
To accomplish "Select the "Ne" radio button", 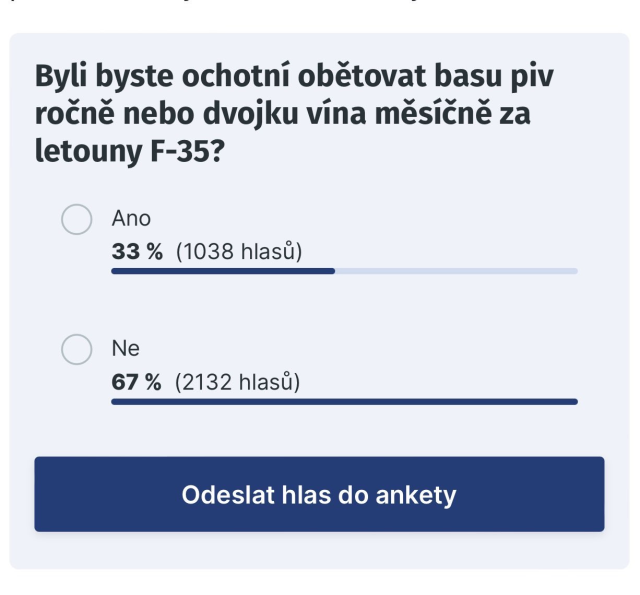I will [x=77, y=349].
